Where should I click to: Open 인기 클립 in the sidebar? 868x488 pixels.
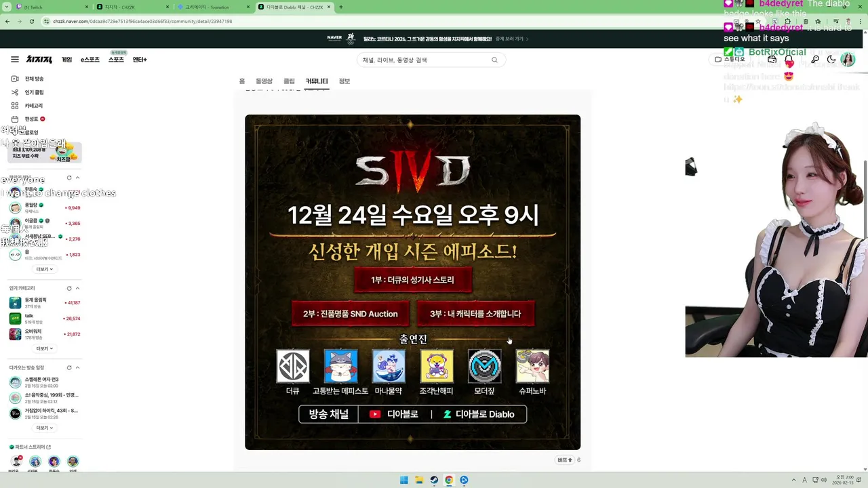27,92
